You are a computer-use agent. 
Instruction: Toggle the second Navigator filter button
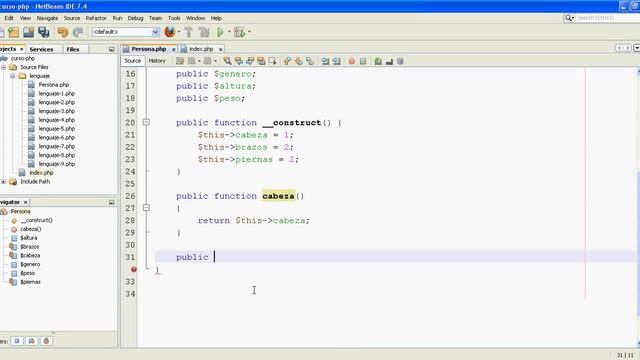pyautogui.click(x=31, y=341)
